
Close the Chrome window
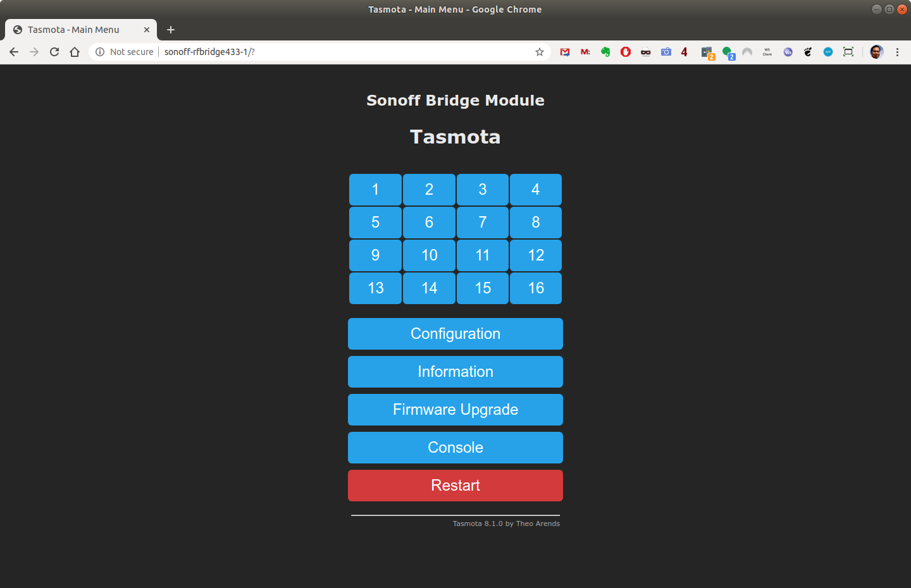(x=902, y=9)
